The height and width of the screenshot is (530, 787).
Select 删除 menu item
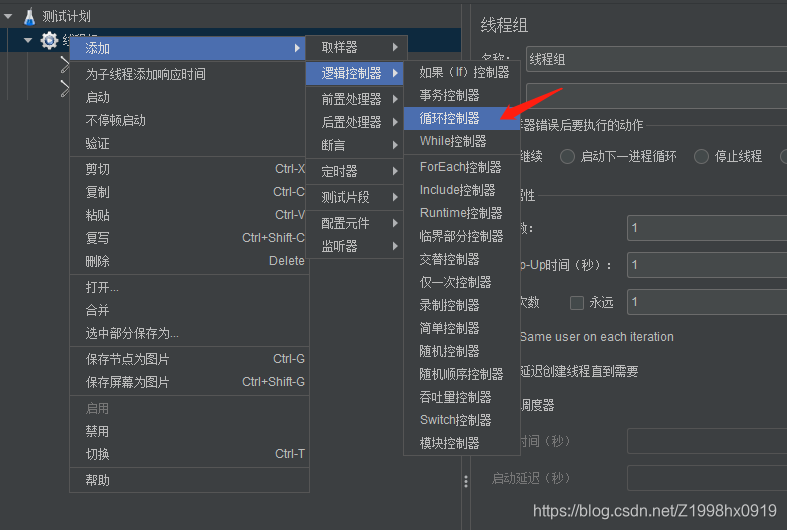(x=189, y=261)
